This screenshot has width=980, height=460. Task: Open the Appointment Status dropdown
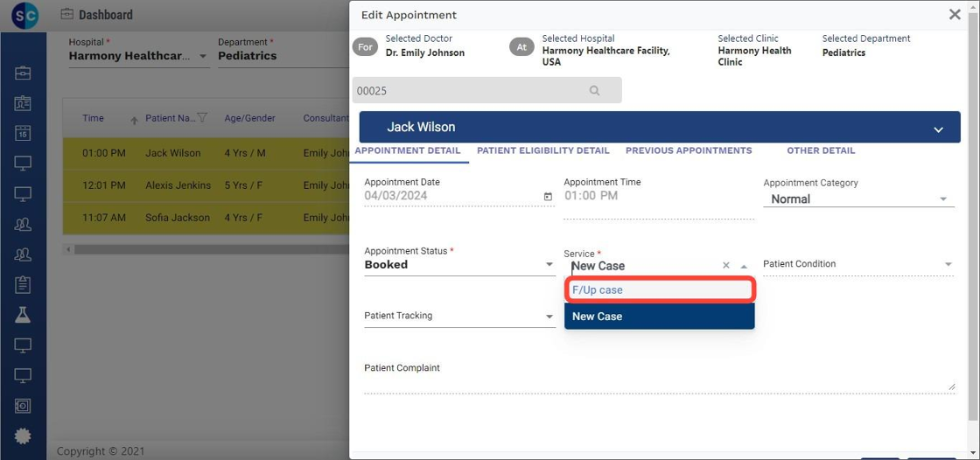click(459, 265)
